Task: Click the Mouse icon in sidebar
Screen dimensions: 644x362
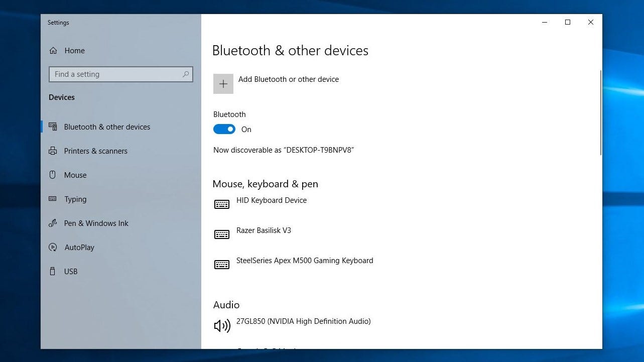Action: [53, 175]
